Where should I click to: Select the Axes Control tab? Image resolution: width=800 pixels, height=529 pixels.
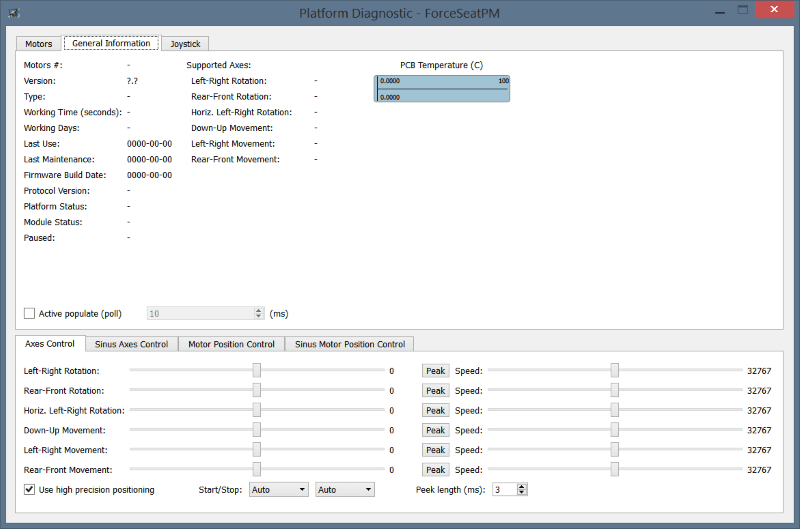(x=50, y=344)
